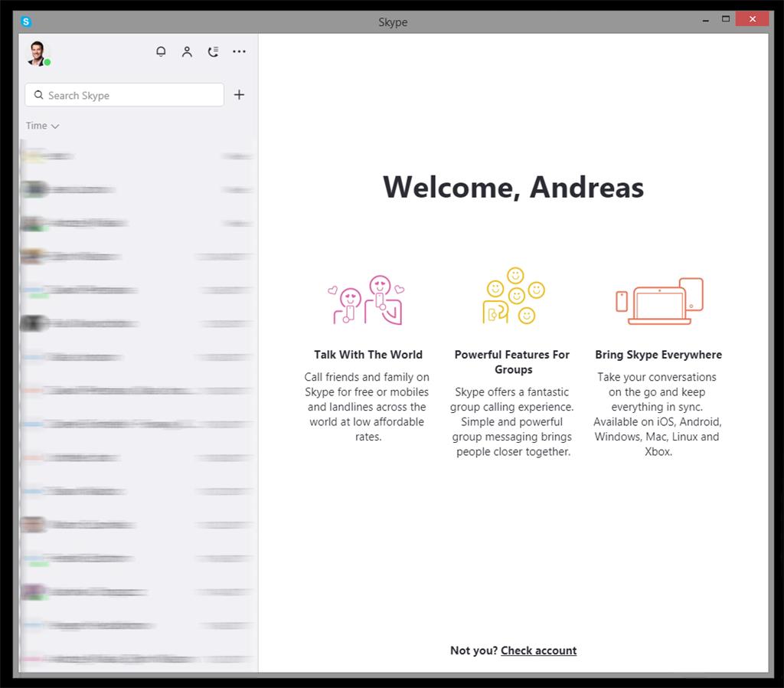
Task: Open the notifications bell icon
Action: click(x=161, y=51)
